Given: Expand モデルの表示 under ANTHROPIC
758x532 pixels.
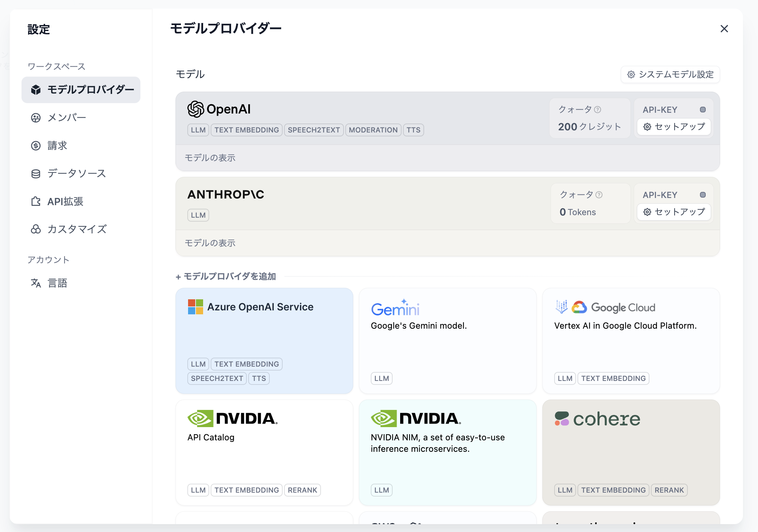Looking at the screenshot, I should pos(210,243).
